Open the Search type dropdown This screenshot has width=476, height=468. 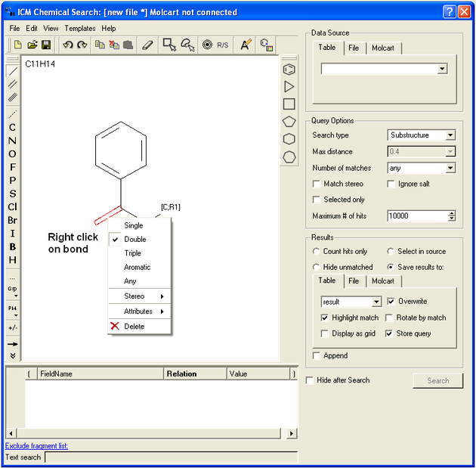point(450,135)
